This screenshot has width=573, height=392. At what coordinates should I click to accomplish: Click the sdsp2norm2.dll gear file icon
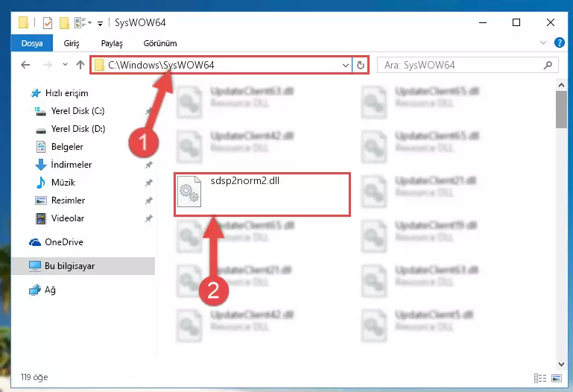(189, 192)
